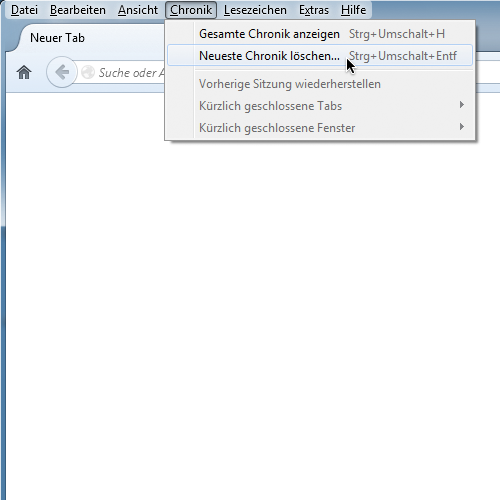Go to the Home page icon

click(x=24, y=72)
